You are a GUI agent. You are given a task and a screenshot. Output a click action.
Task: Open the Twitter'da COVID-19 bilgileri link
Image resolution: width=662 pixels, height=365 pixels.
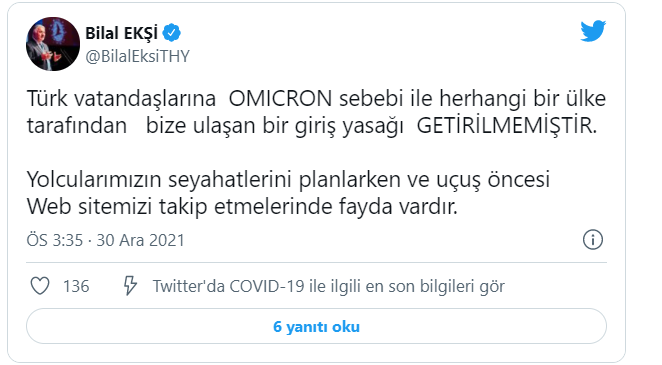coord(328,286)
